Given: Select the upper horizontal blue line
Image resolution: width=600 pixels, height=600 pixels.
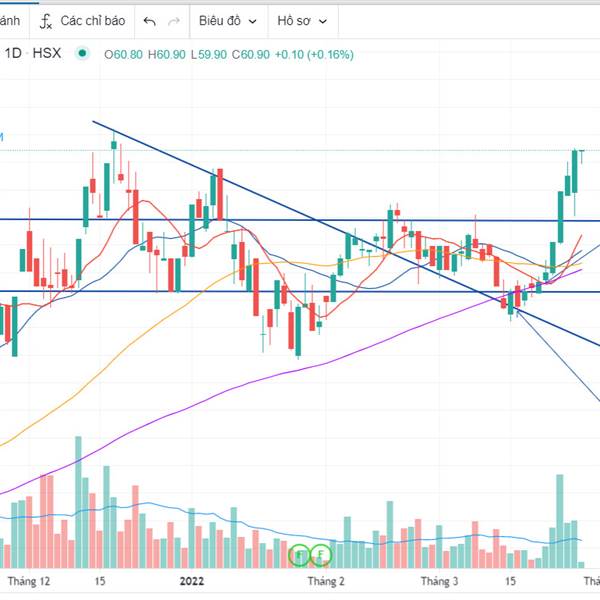Looking at the screenshot, I should tap(300, 220).
